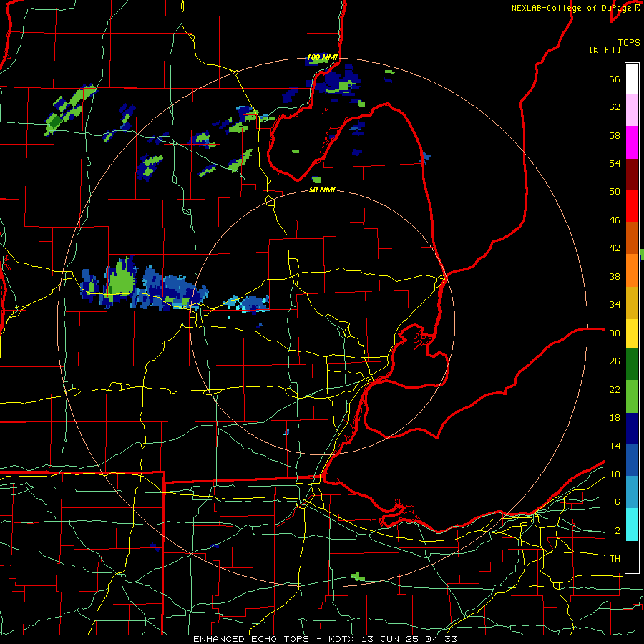Click the navy 18 legend swatch
Screen dimensions: 644x644
click(632, 429)
